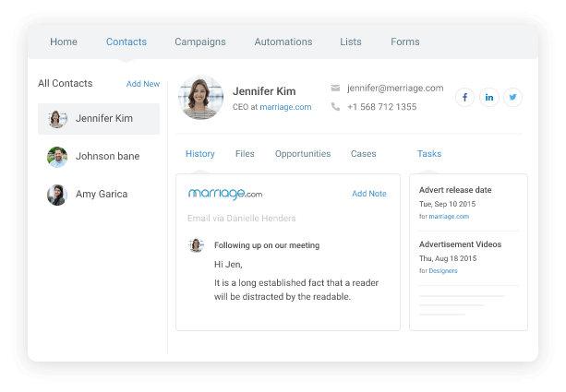The height and width of the screenshot is (392, 566).
Task: Click the envelope email icon
Action: point(335,88)
